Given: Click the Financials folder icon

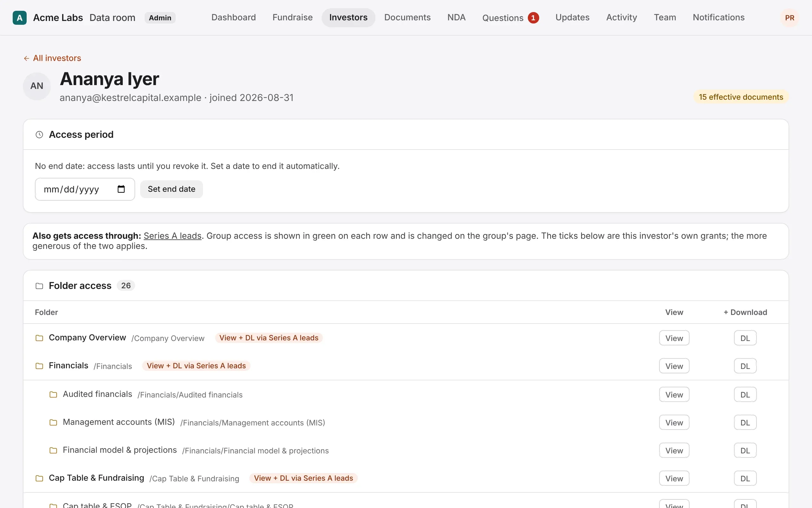Looking at the screenshot, I should click(x=39, y=366).
